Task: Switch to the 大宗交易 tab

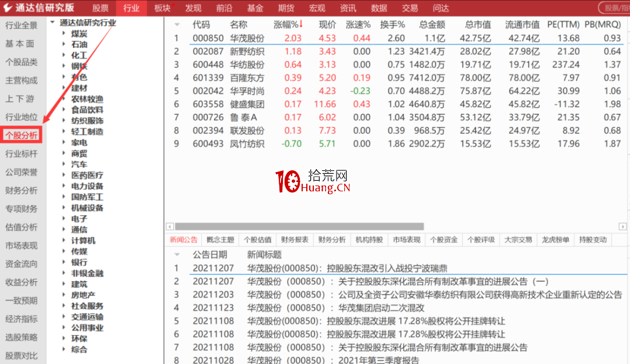Action: (x=519, y=240)
